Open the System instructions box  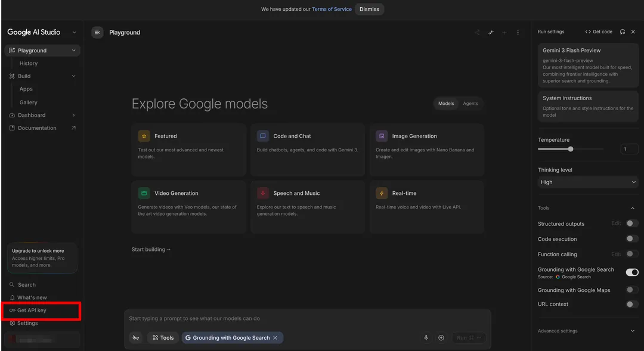[x=588, y=106]
